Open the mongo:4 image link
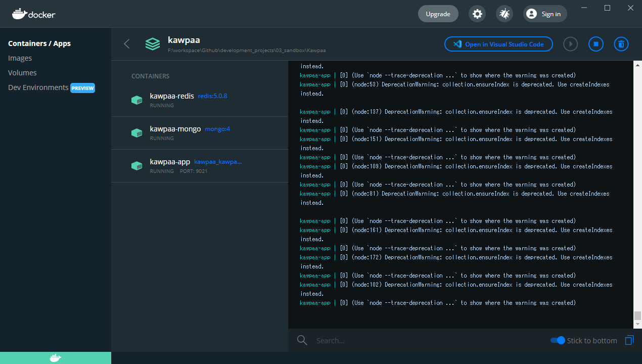The image size is (642, 364). (x=217, y=129)
